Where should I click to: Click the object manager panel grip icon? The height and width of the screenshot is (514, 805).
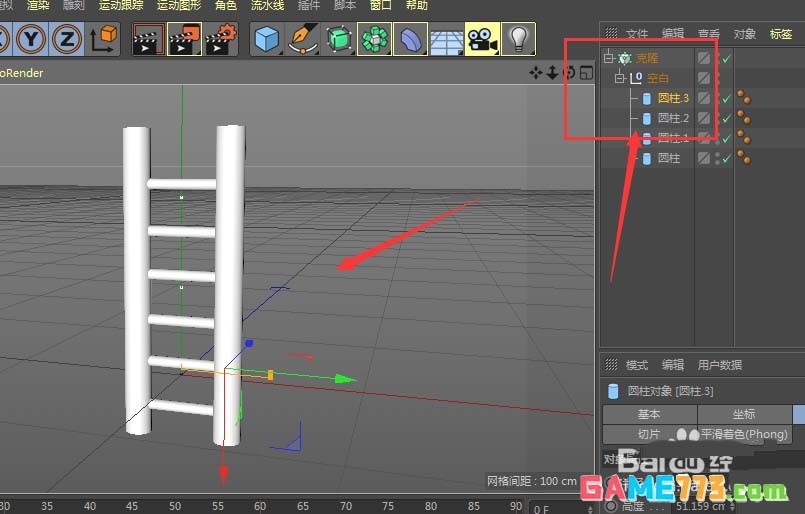click(x=611, y=33)
